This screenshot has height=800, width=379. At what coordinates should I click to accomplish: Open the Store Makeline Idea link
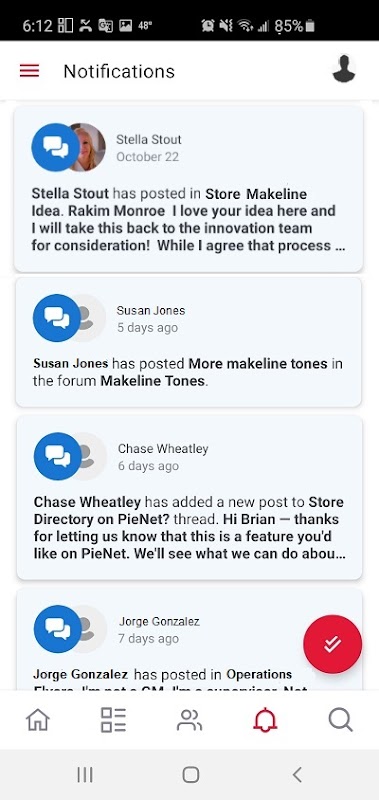pos(169,202)
